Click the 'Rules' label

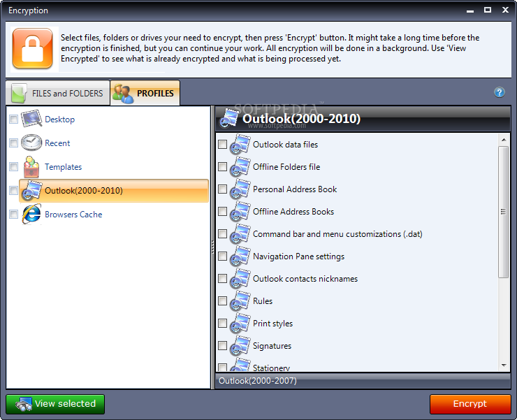263,301
